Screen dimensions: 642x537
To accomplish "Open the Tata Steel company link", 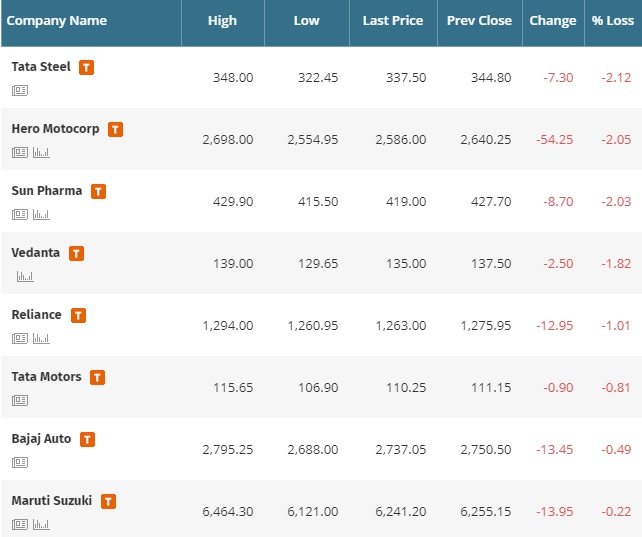I will pos(40,67).
